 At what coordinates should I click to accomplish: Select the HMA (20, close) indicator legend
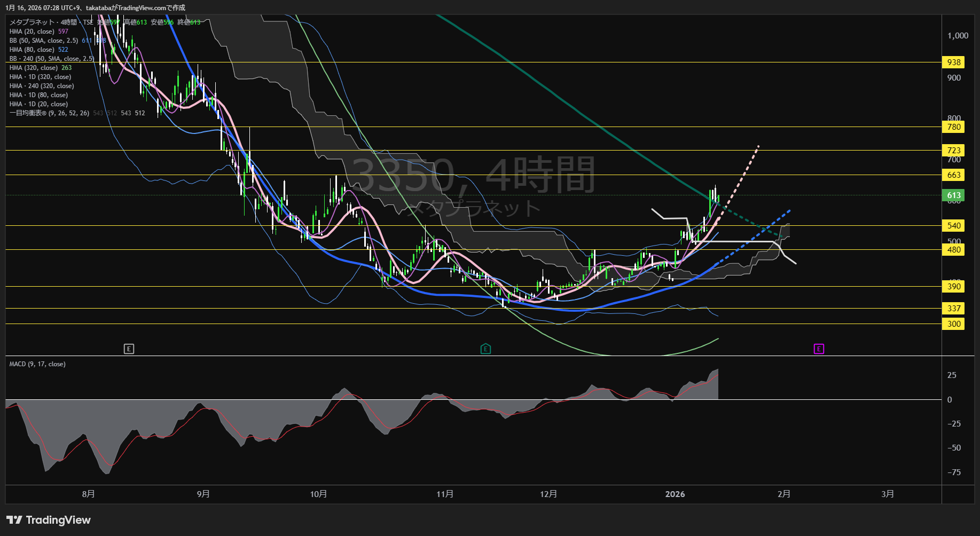tap(32, 31)
